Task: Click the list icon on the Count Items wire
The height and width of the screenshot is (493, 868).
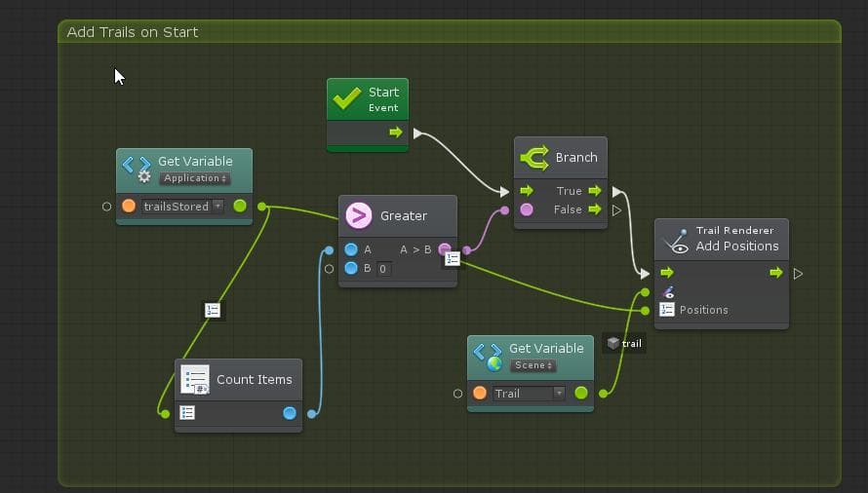Action: click(x=213, y=310)
